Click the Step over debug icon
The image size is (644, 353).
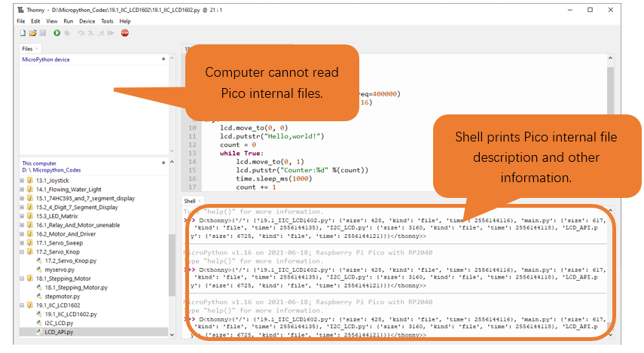point(81,33)
